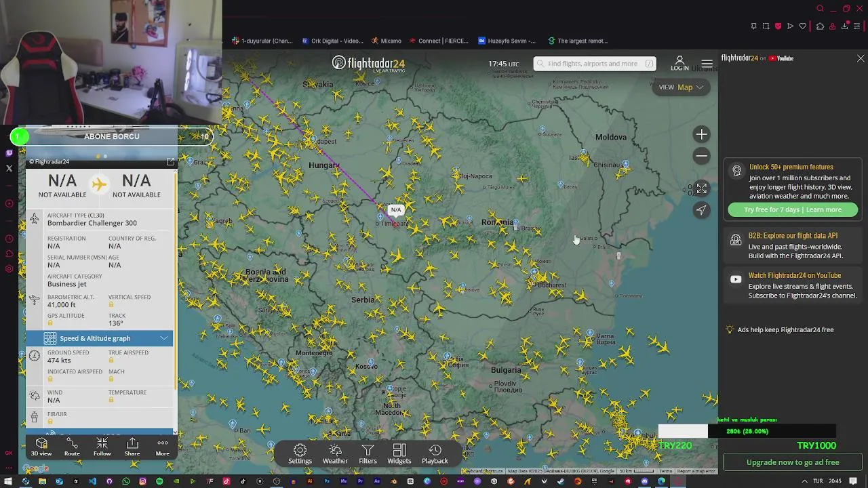Viewport: 868px width, 488px height.
Task: Click the search flights and airports field
Action: pos(595,64)
